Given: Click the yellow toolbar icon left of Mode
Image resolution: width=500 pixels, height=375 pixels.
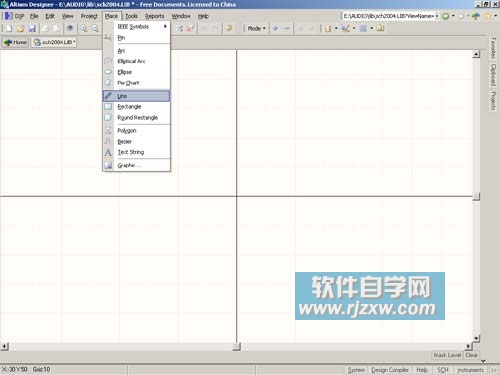Looking at the screenshot, I should coord(228,29).
